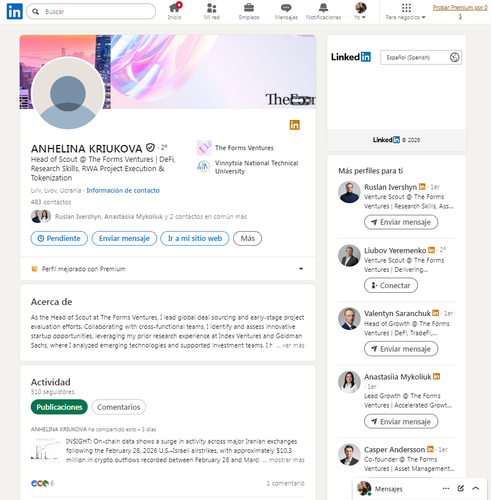Open Mensajes overlay title

388,489
